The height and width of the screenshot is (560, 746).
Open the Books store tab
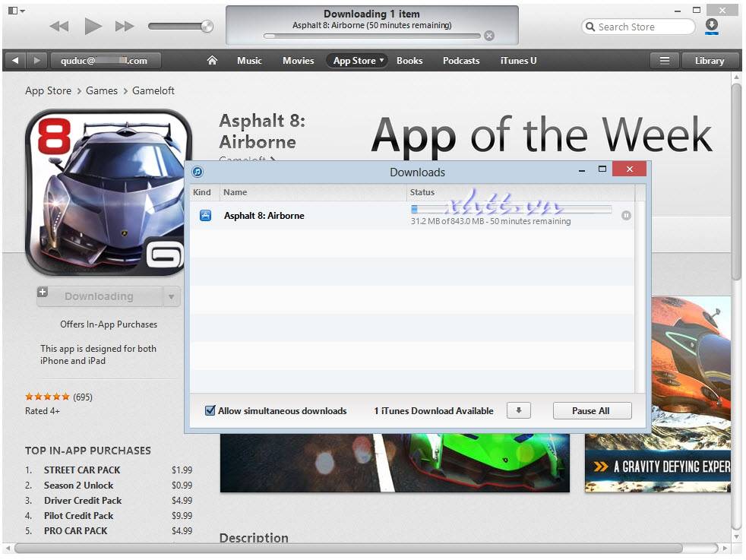tap(409, 61)
